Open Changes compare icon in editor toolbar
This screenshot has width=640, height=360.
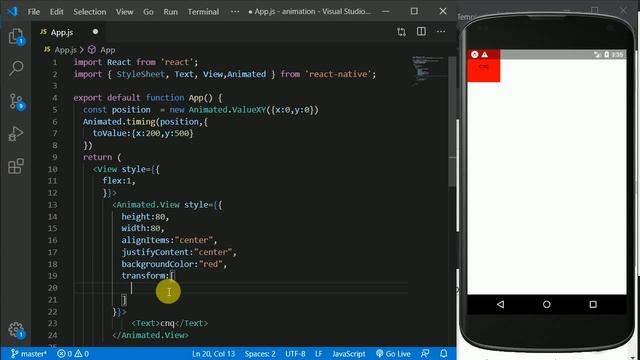coord(402,32)
